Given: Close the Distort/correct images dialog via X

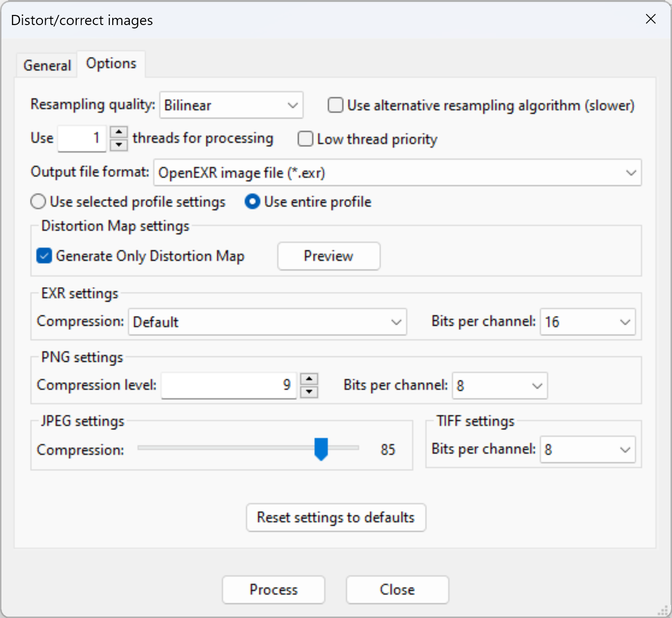Looking at the screenshot, I should (x=650, y=19).
